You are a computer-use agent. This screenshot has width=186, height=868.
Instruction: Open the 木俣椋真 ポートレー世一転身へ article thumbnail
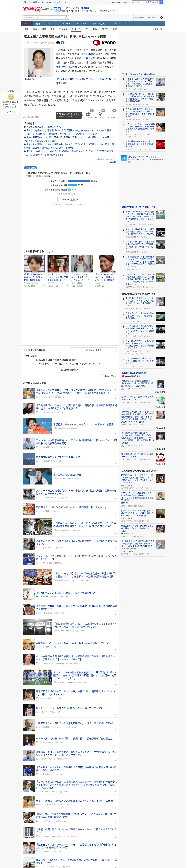point(38,426)
